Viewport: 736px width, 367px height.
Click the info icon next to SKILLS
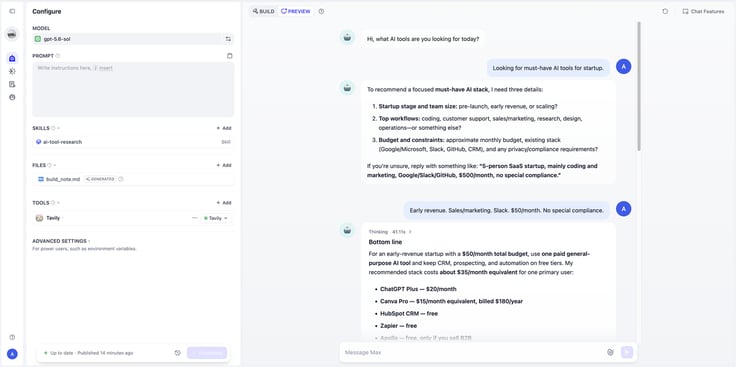[53, 128]
